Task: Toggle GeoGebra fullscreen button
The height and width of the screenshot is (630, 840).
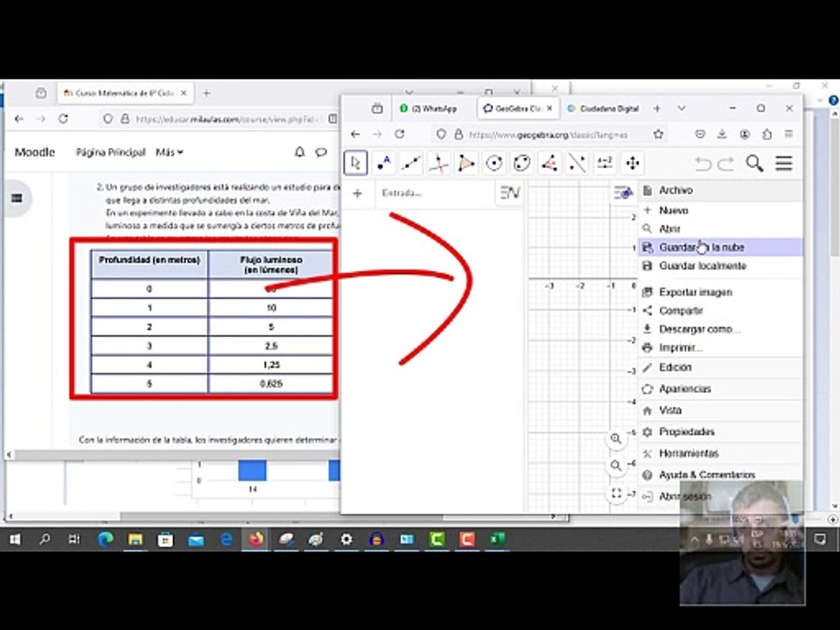Action: [616, 493]
